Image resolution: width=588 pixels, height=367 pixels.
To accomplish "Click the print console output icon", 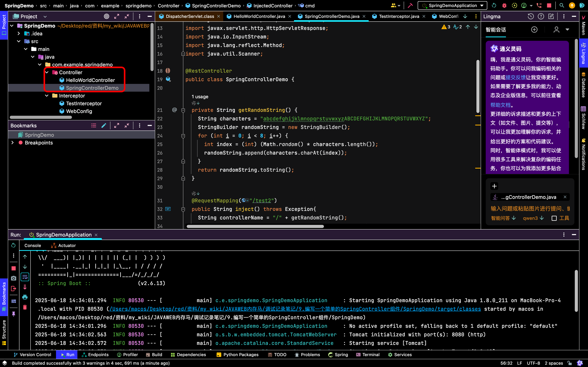I will tap(25, 297).
